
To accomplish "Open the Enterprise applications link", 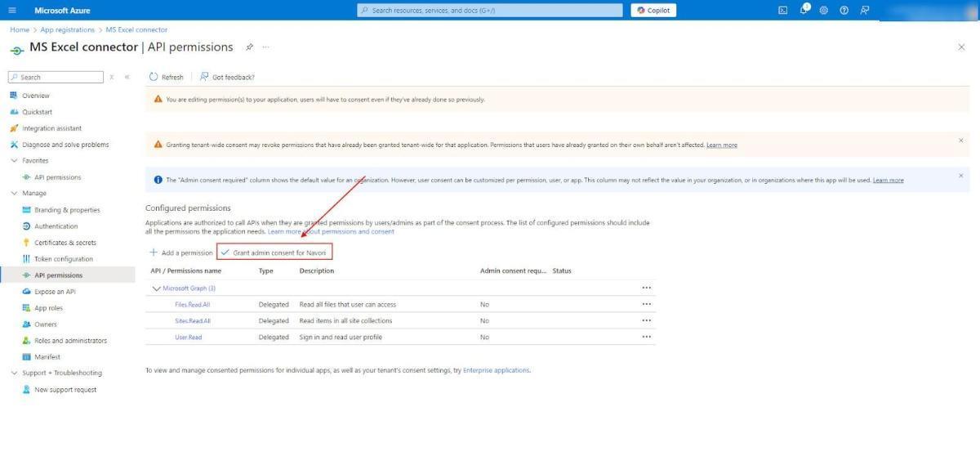I will tap(497, 370).
